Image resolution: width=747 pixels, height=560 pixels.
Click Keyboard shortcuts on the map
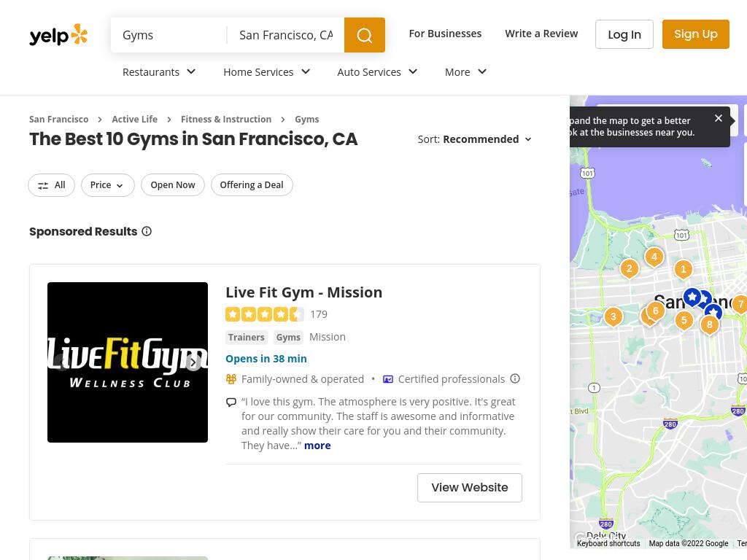608,543
